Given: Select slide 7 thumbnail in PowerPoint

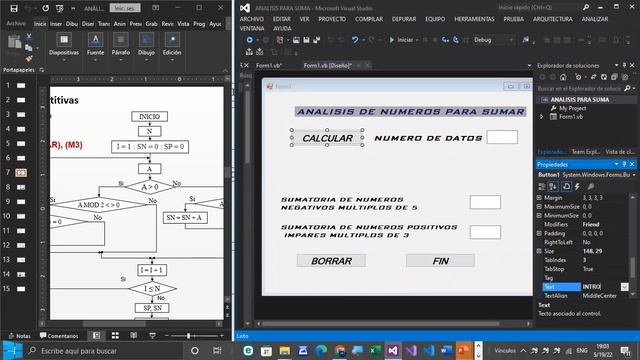Looking at the screenshot, I should [x=21, y=173].
